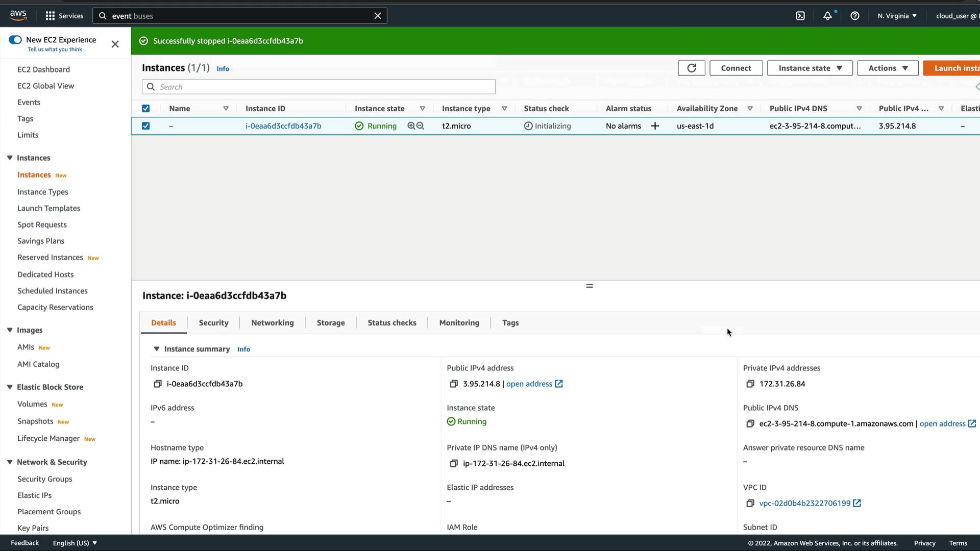Copy the instance ID to clipboard
The width and height of the screenshot is (980, 551).
point(158,384)
